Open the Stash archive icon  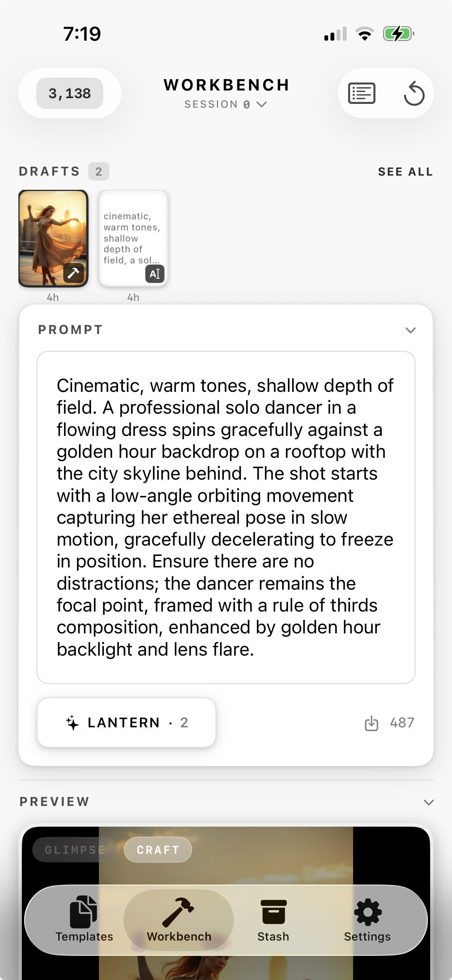(273, 919)
